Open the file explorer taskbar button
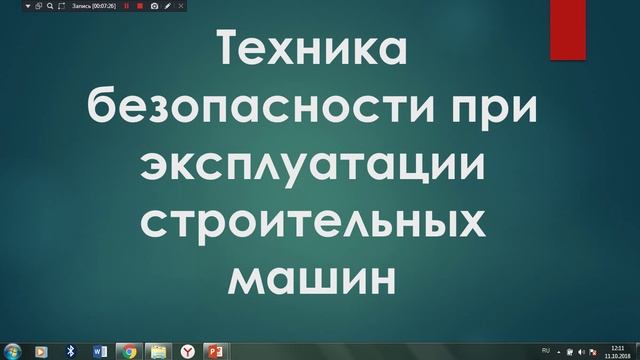 (158, 351)
